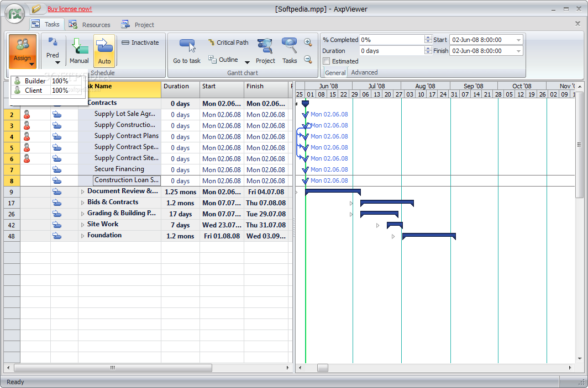Click the zoom in magnifier
Viewport: 588px width, 388px height.
pyautogui.click(x=308, y=42)
